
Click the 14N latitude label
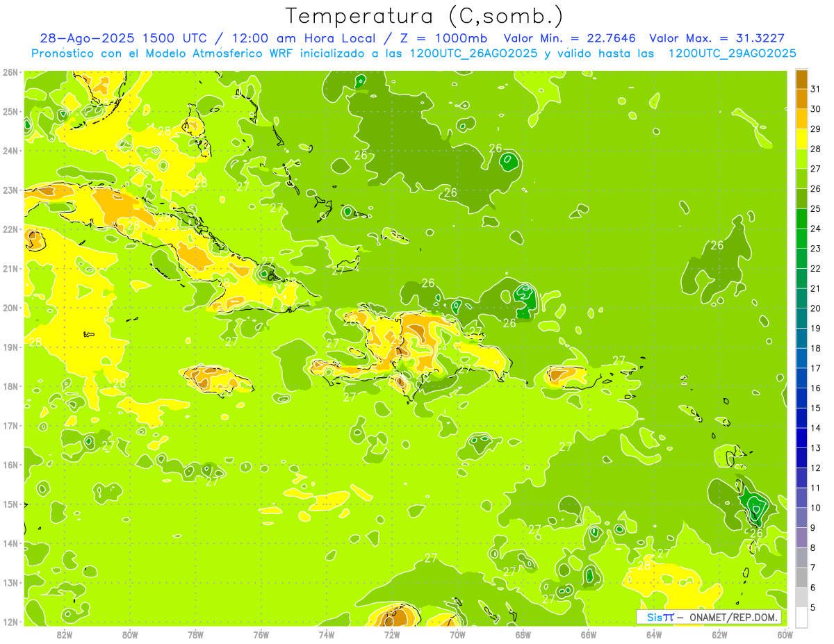coord(10,543)
